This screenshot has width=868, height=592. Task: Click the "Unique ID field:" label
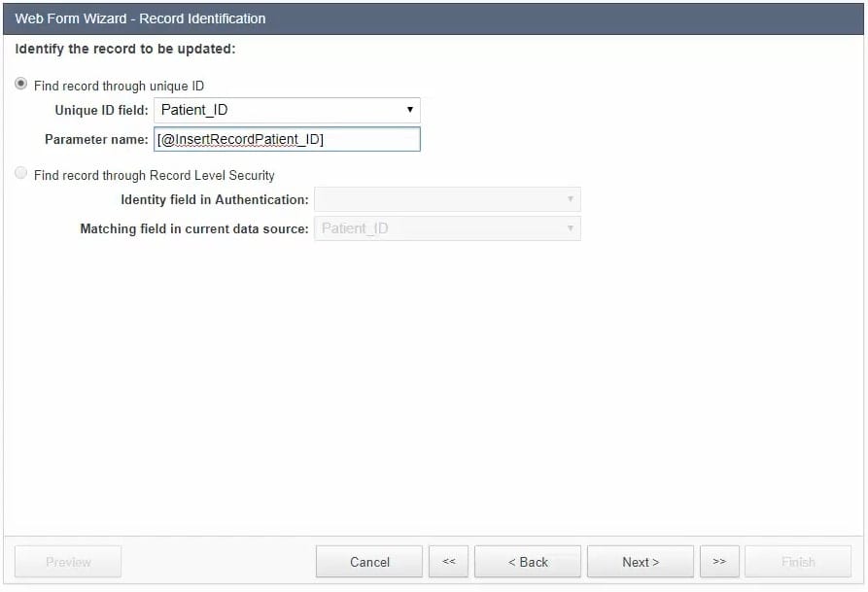point(101,110)
